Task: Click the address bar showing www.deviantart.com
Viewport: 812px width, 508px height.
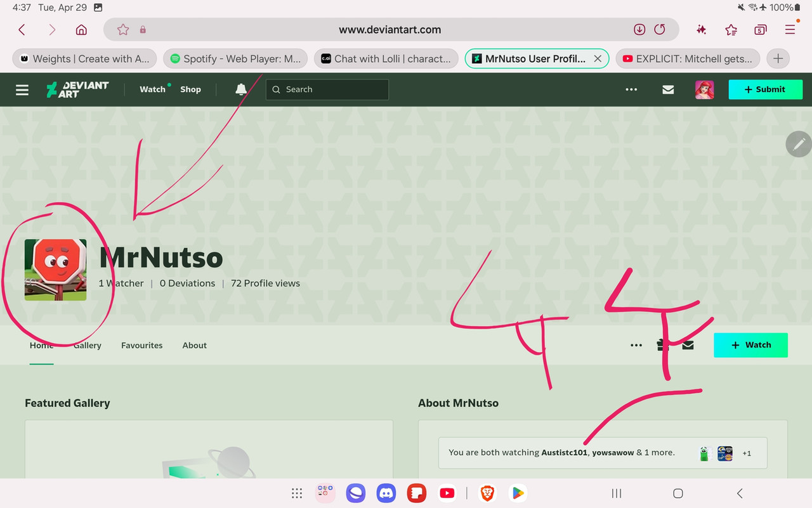Action: 390,30
